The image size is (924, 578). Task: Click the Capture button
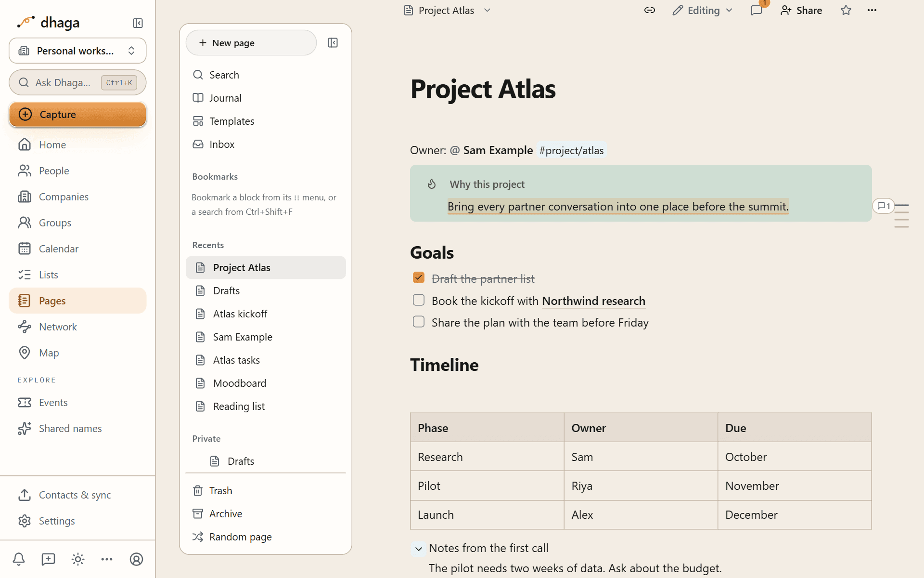77,114
